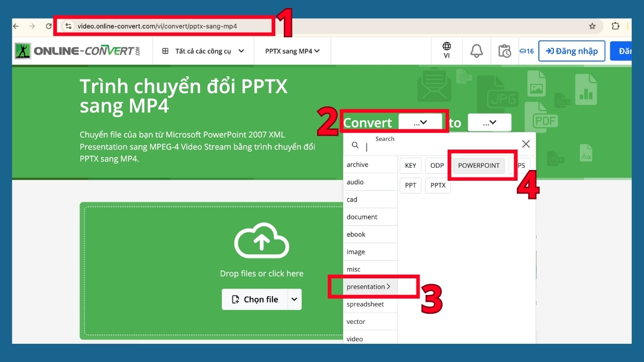The width and height of the screenshot is (644, 362).
Task: Open the browser extensions puzzle icon
Action: pos(615,25)
